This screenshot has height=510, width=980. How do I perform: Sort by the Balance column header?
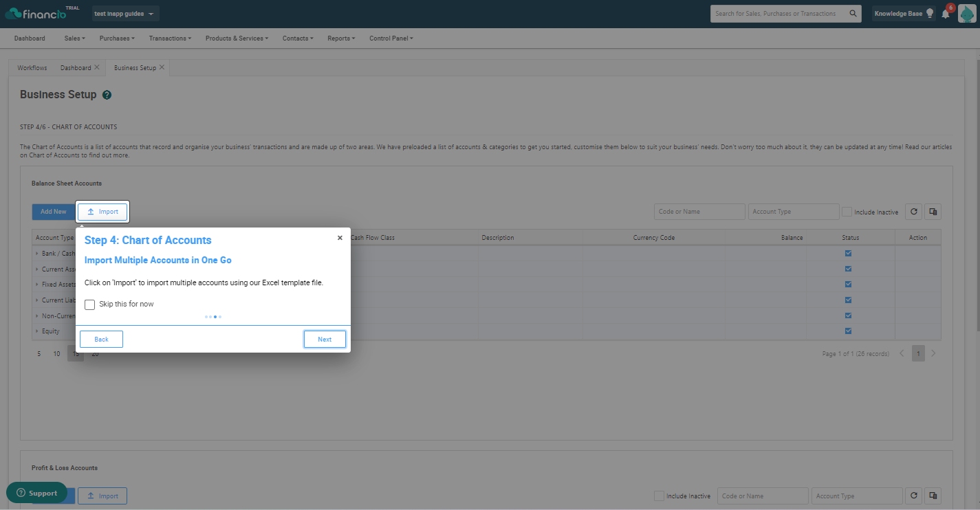pyautogui.click(x=792, y=238)
